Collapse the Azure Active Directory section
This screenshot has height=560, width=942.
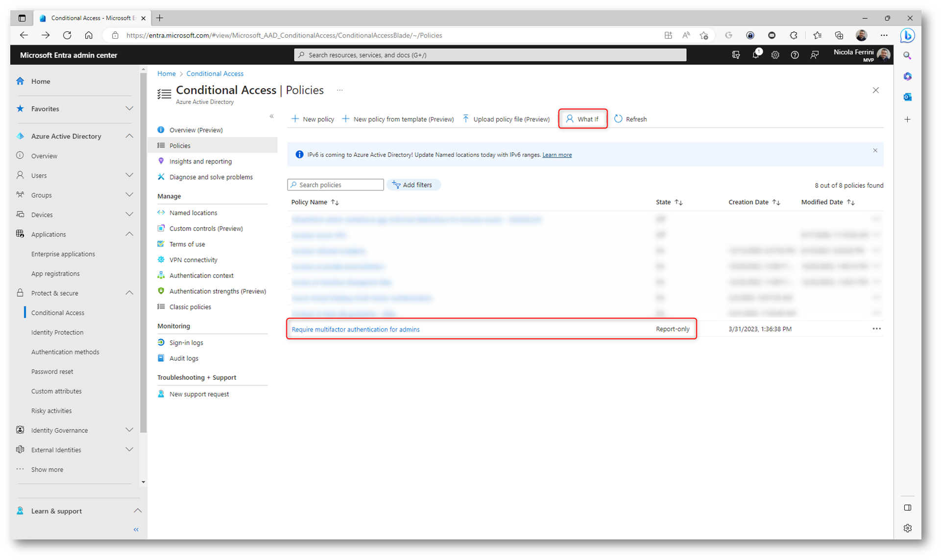click(x=129, y=136)
